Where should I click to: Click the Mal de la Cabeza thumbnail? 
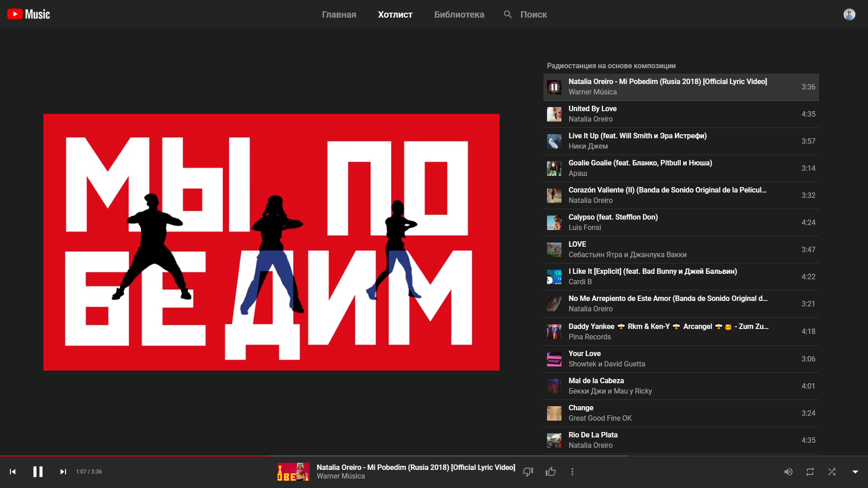coord(554,386)
